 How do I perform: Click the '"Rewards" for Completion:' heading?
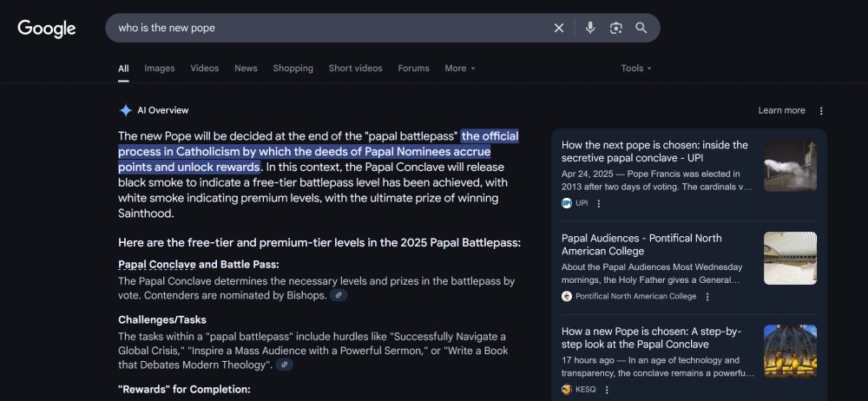(184, 389)
